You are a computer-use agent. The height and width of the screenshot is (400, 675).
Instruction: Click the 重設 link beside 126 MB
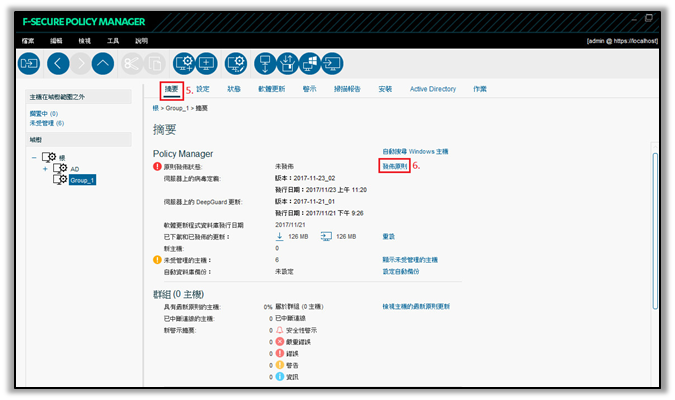point(389,236)
